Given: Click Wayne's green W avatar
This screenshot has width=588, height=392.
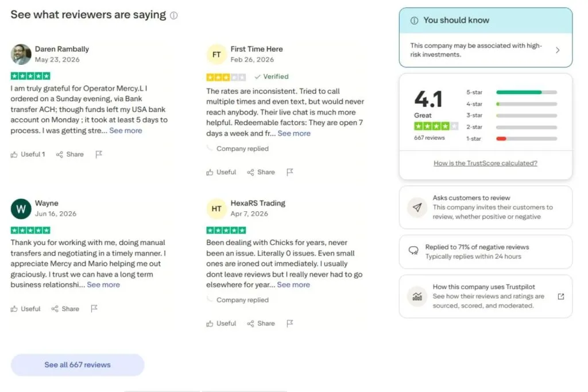Looking at the screenshot, I should tap(21, 209).
